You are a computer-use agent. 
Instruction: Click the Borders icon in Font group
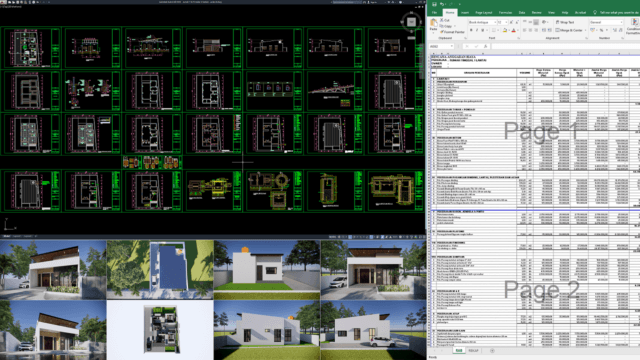point(493,30)
